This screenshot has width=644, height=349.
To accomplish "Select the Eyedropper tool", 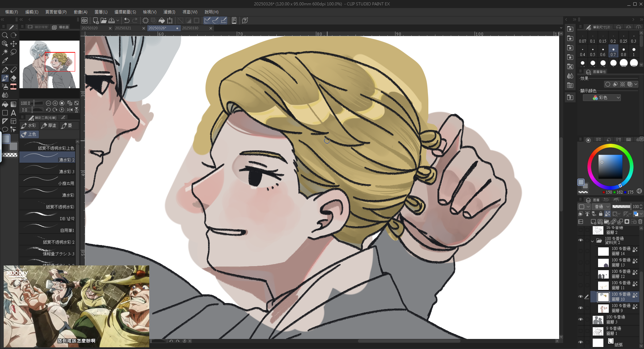I will click(x=5, y=61).
